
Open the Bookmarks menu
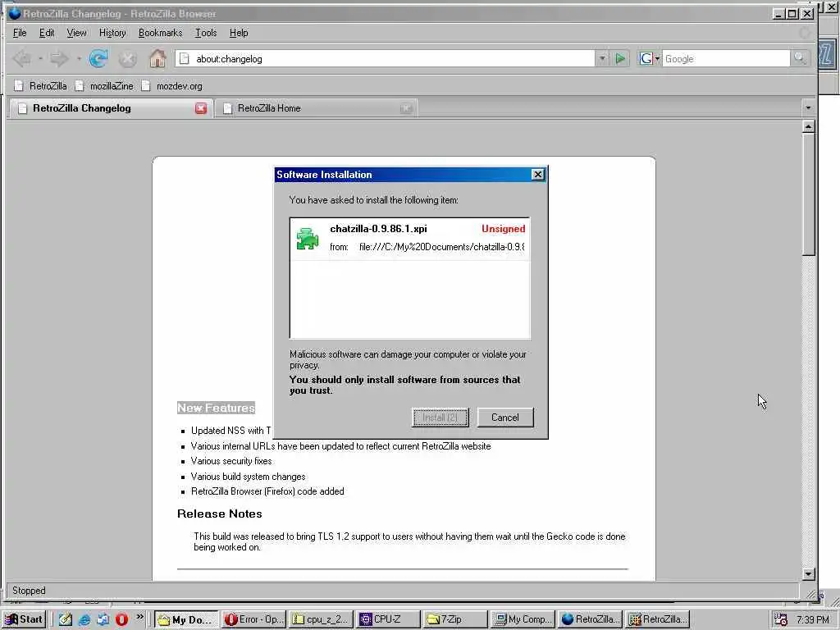(160, 33)
